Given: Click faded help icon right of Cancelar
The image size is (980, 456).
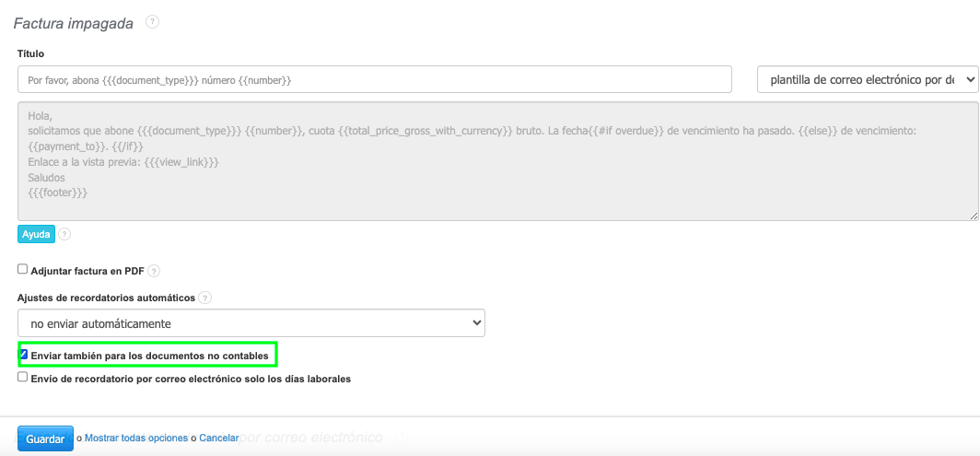Looking at the screenshot, I should (401, 437).
